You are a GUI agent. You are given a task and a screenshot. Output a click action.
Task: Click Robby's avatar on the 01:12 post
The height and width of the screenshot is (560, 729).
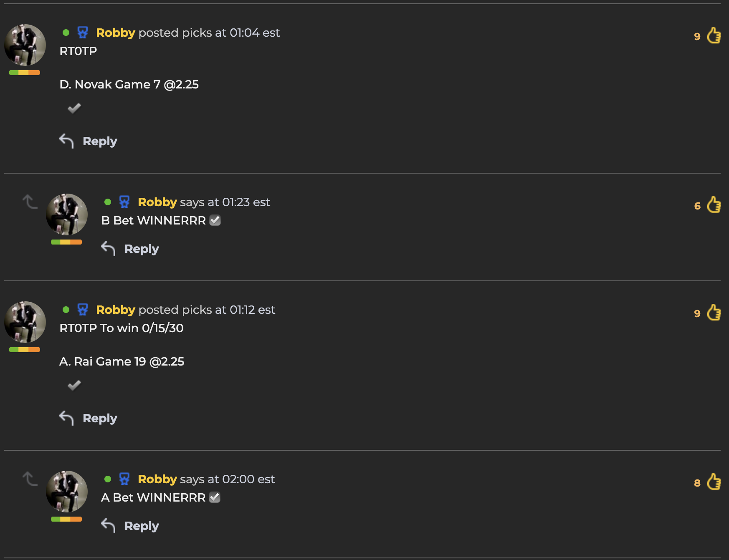(25, 322)
